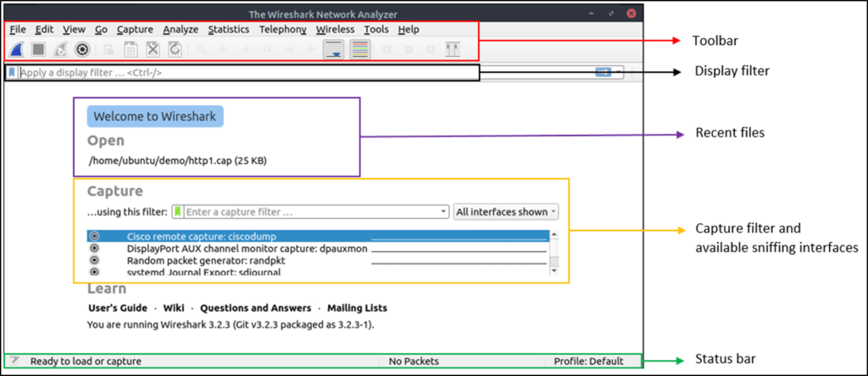Image resolution: width=868 pixels, height=376 pixels.
Task: Open the Profile: Default selector
Action: [x=588, y=362]
